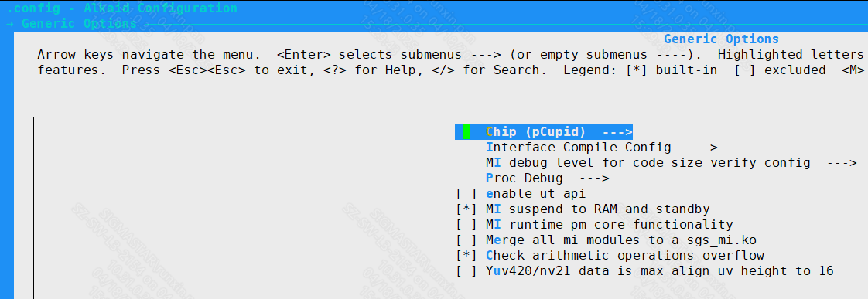Open the Proc Debug submenu

[547, 178]
